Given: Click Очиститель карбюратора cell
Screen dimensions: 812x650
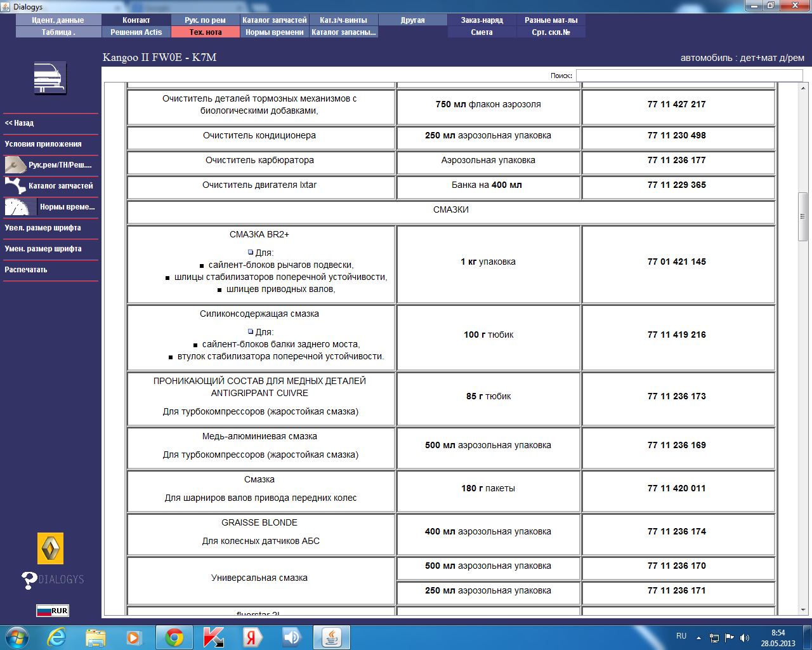Looking at the screenshot, I should [260, 162].
